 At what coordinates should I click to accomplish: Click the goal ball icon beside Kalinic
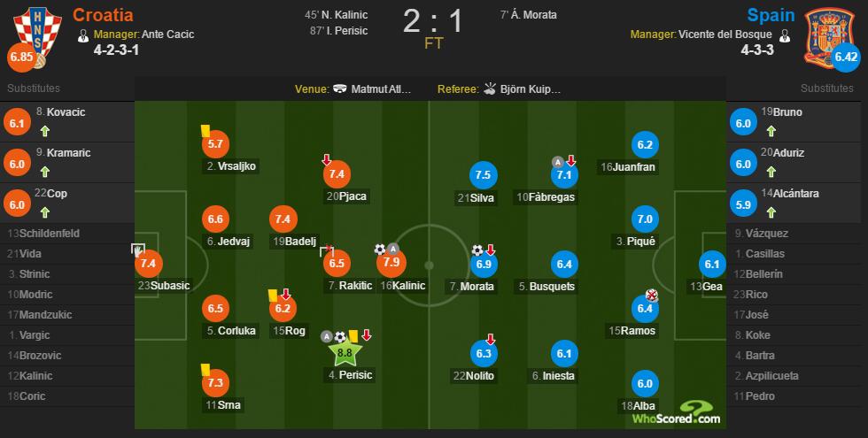pos(380,250)
